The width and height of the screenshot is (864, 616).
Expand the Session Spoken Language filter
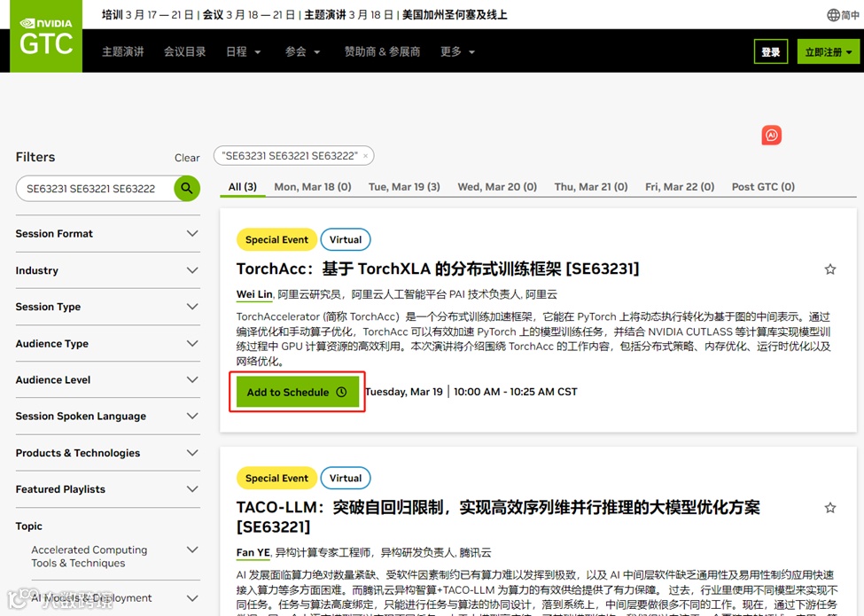[x=107, y=417]
